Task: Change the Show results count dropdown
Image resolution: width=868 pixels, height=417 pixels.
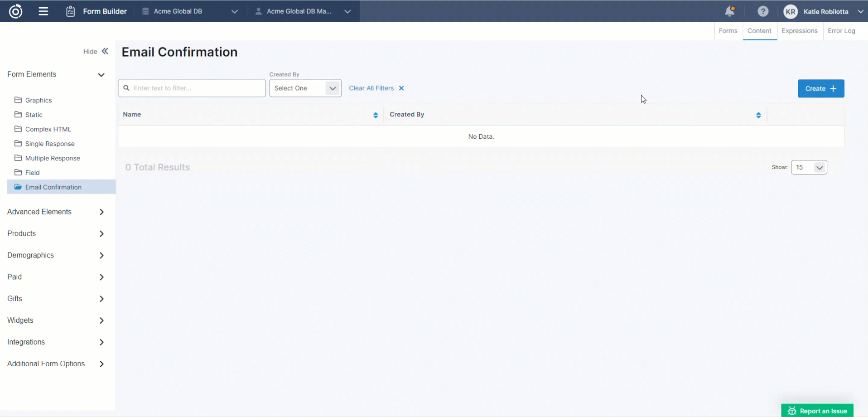Action: point(809,167)
